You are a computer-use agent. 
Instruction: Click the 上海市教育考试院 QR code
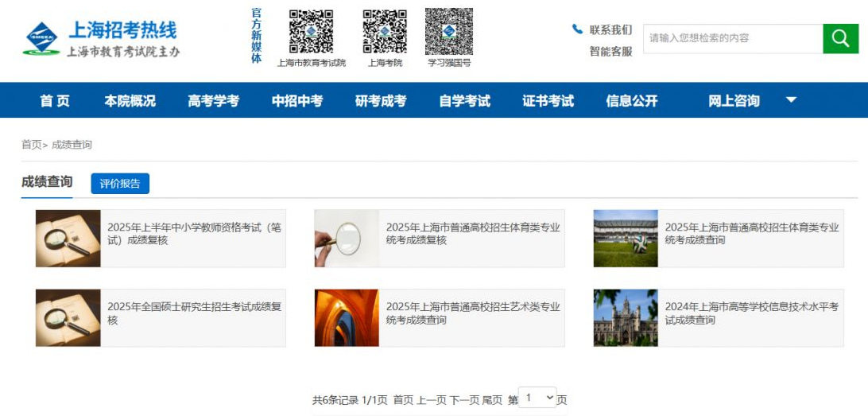pyautogui.click(x=311, y=32)
